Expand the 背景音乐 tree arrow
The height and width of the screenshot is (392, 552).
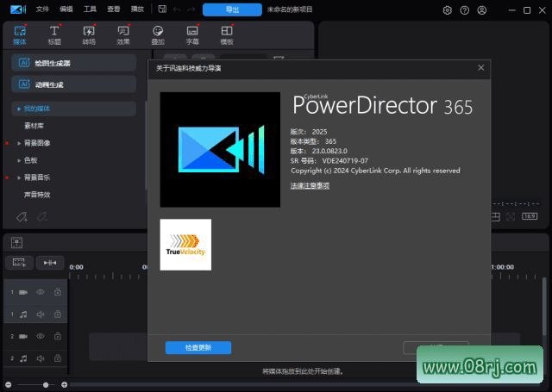[x=19, y=177]
